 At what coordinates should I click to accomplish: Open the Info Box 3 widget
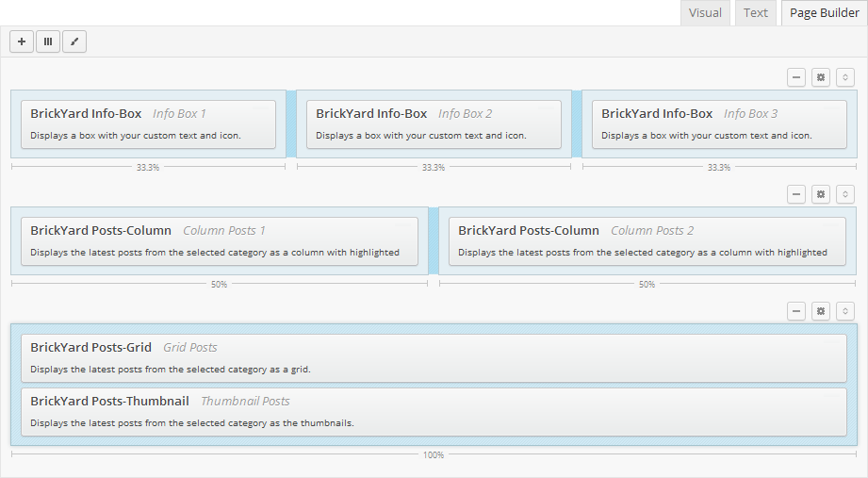(x=719, y=124)
